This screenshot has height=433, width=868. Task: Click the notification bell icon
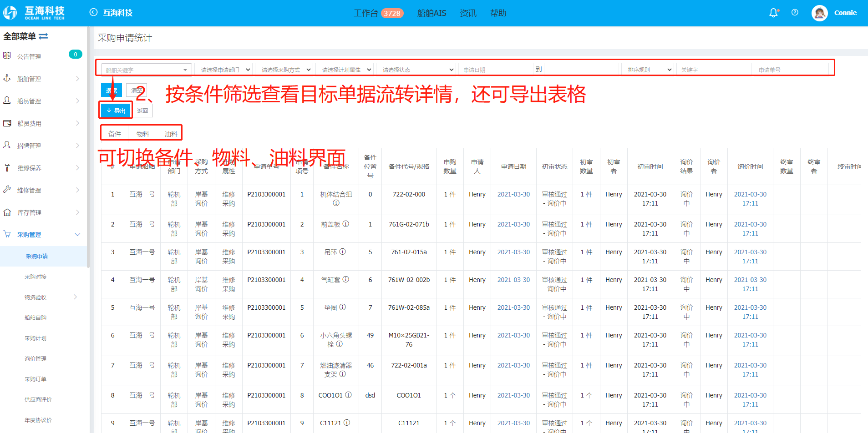[x=773, y=13]
